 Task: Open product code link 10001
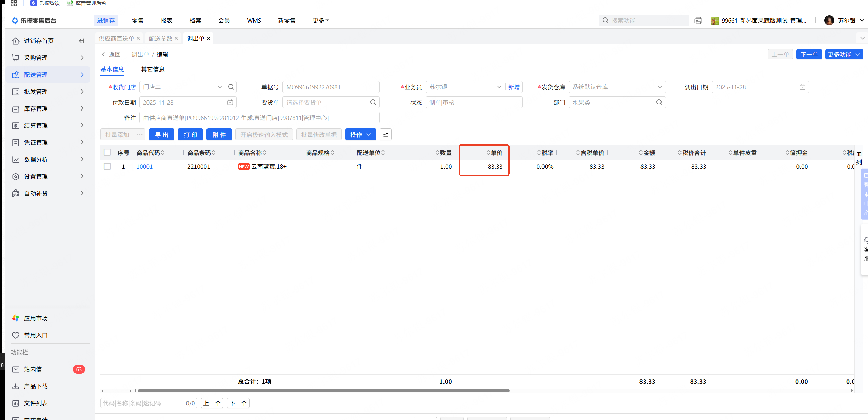point(144,166)
